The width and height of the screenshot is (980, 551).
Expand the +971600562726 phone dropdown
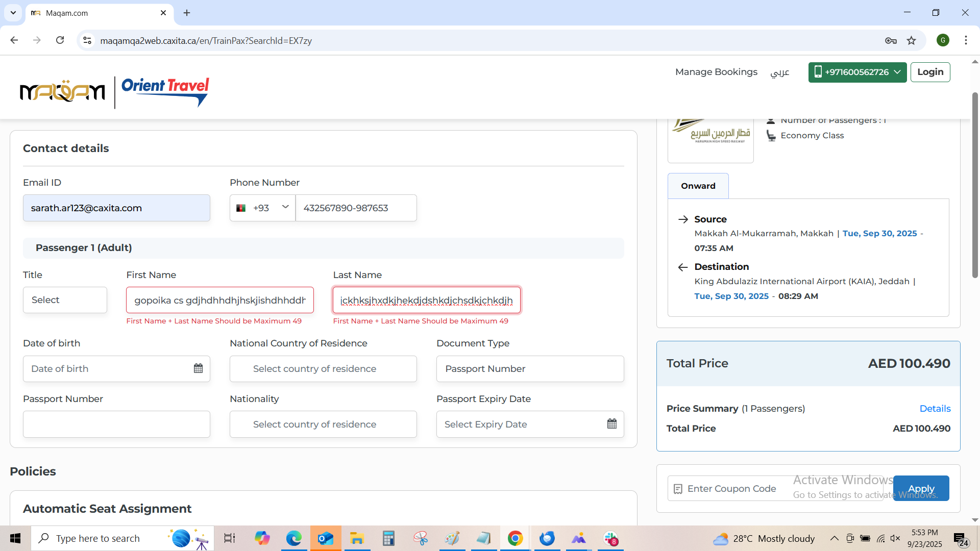point(857,72)
